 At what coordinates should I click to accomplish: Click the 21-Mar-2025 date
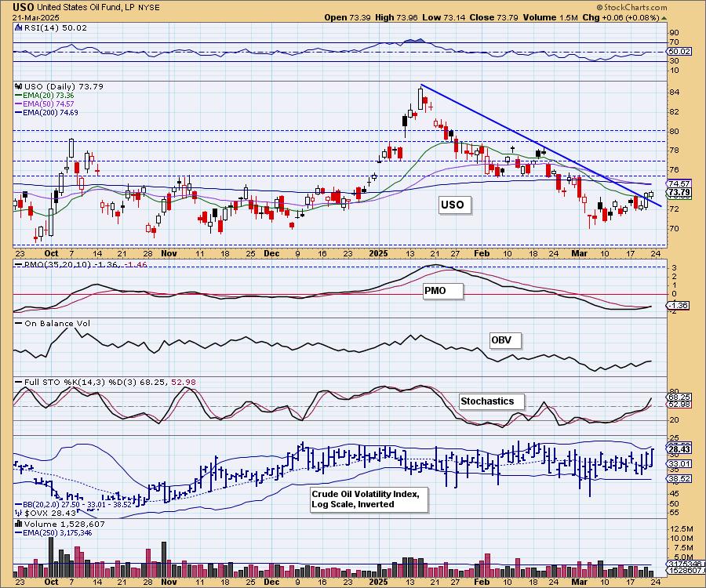point(35,17)
